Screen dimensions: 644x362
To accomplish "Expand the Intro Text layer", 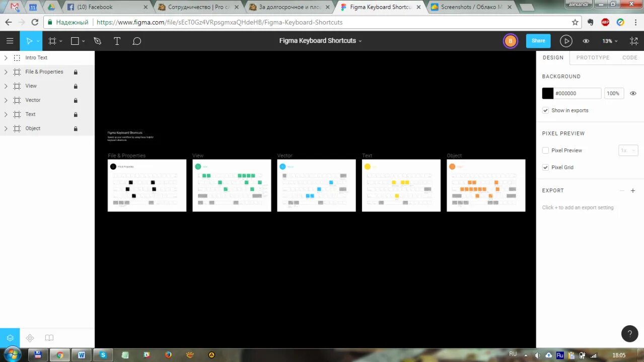I will [6, 58].
